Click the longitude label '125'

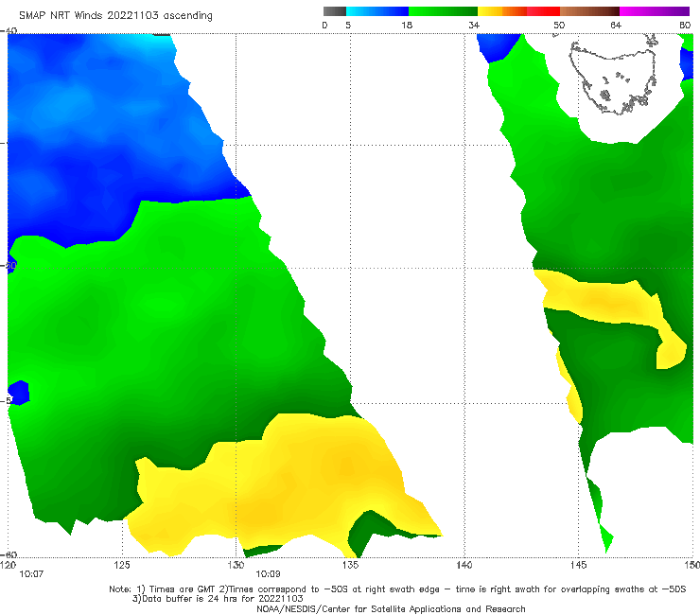(122, 565)
